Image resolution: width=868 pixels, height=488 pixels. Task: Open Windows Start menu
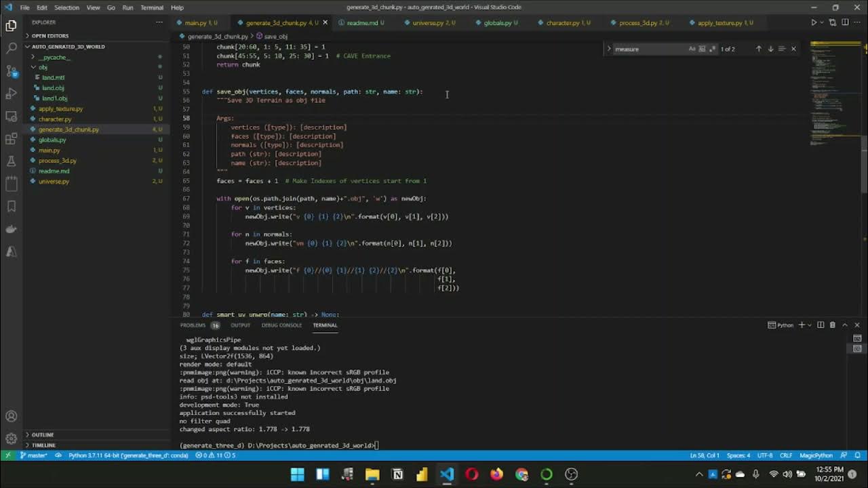(x=298, y=474)
